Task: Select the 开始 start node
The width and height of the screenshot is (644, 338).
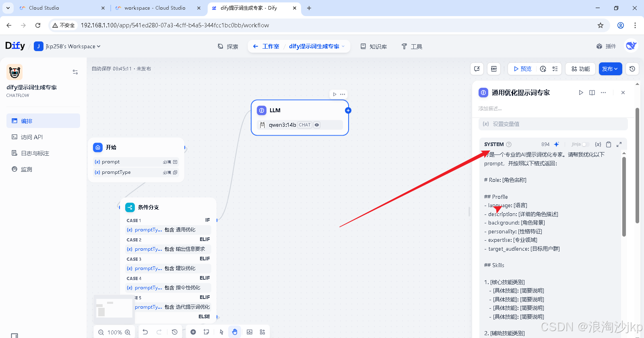Action: tap(136, 147)
